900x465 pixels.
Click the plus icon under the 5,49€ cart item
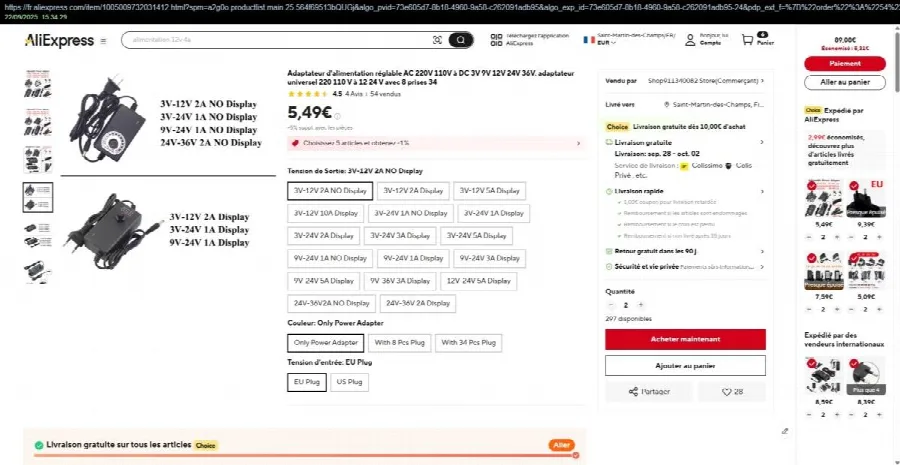837,237
